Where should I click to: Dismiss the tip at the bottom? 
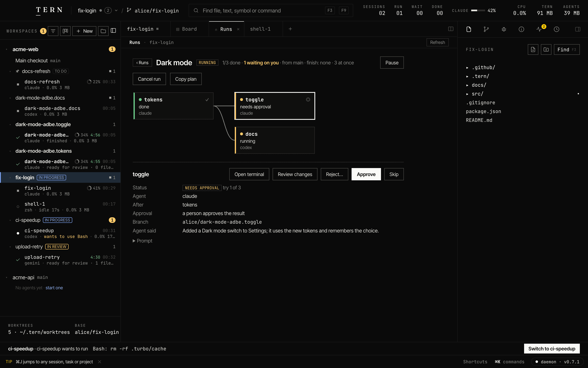pyautogui.click(x=100, y=362)
